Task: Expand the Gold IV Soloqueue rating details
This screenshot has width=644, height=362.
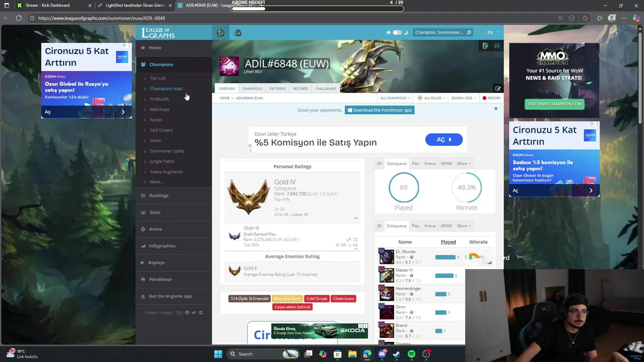Action: (x=356, y=218)
